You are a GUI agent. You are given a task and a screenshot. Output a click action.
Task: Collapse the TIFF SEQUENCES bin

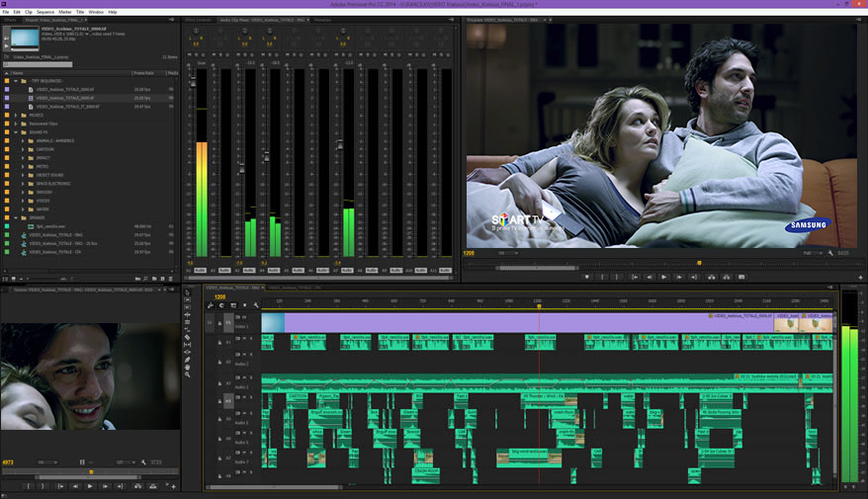click(x=16, y=81)
